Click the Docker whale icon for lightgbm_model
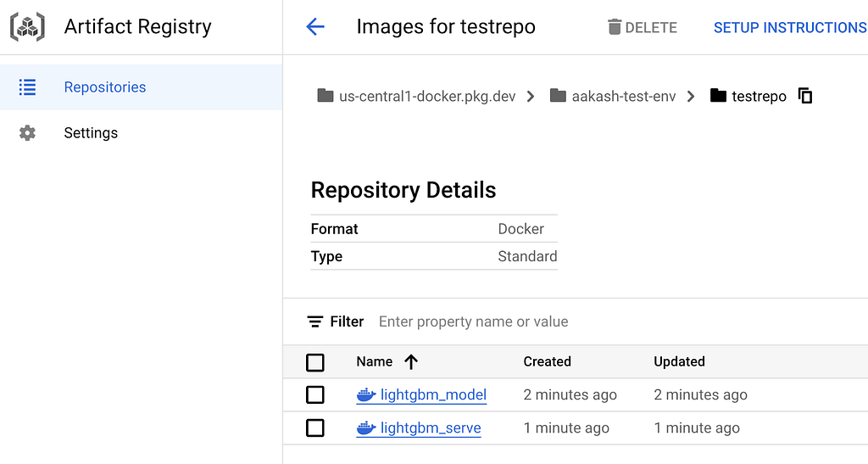This screenshot has height=464, width=868. pos(366,394)
